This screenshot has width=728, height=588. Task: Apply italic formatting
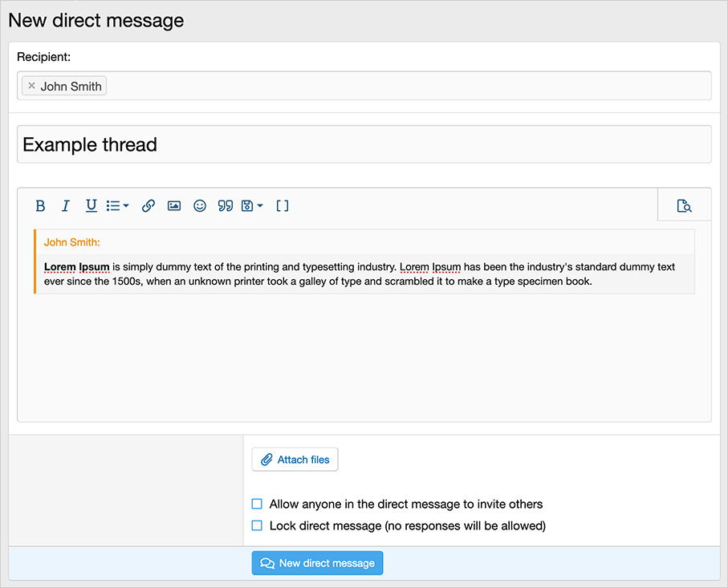(x=66, y=206)
